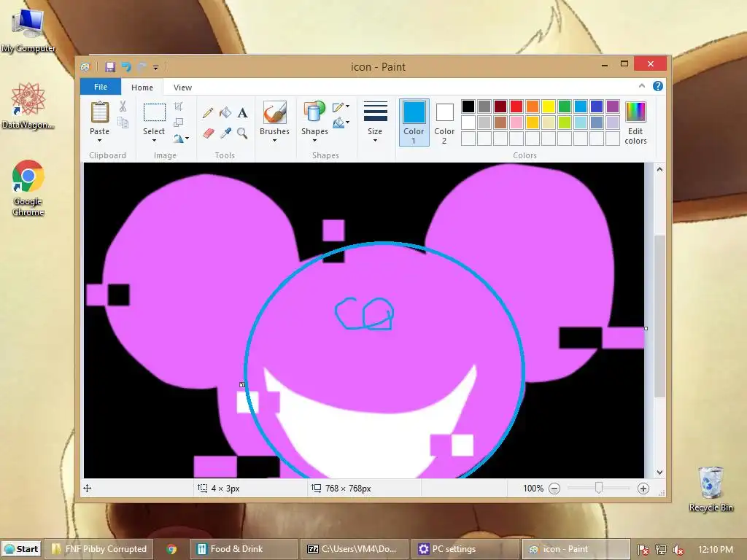
Task: Activate Color 2 selection box
Action: coord(444,122)
